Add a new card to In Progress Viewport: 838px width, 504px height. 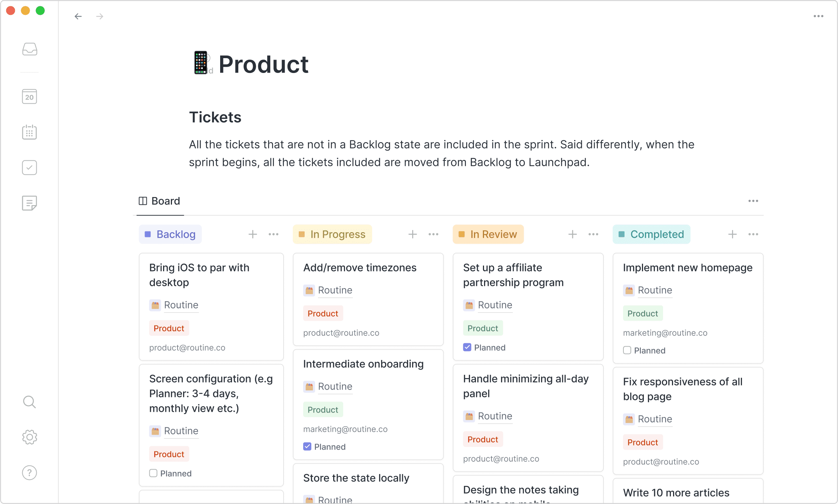413,234
